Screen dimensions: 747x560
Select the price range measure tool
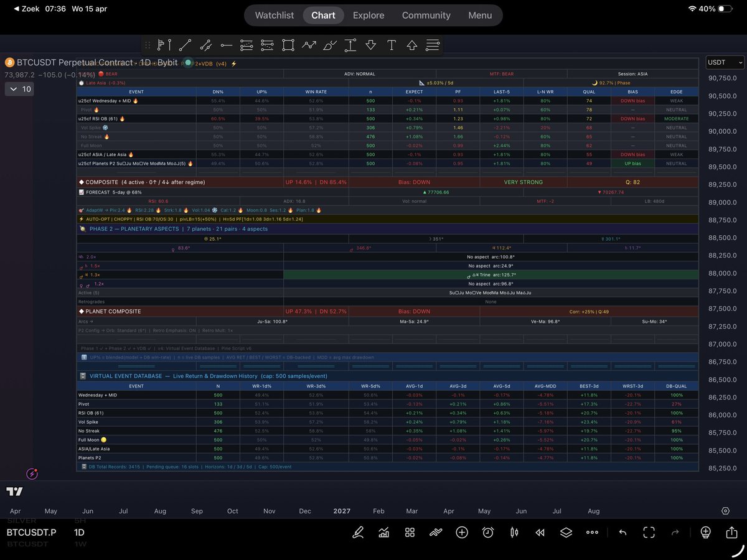350,45
